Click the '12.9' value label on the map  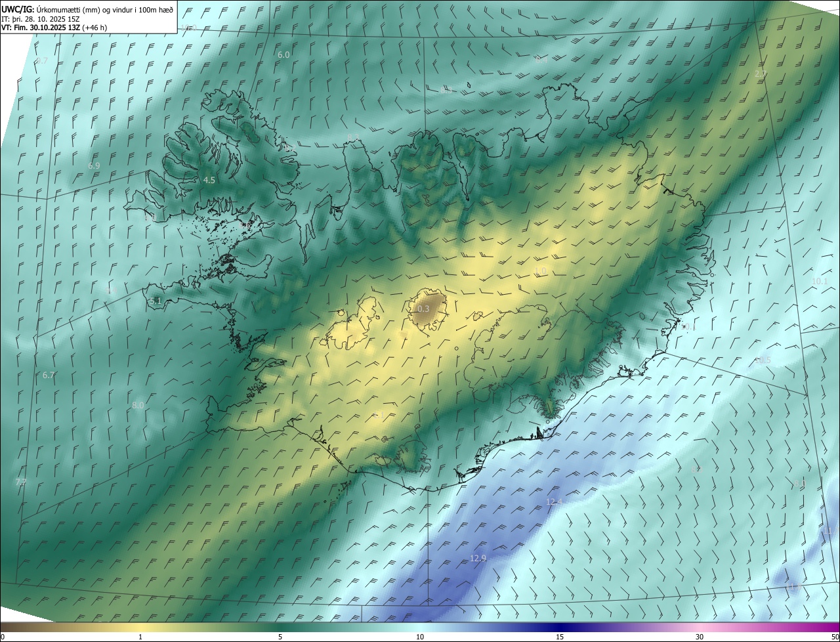pyautogui.click(x=478, y=559)
